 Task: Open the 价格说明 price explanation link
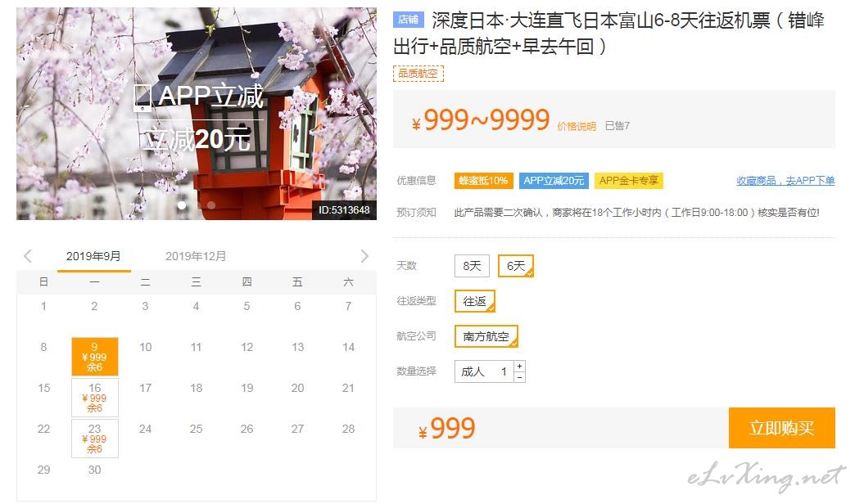tap(577, 126)
